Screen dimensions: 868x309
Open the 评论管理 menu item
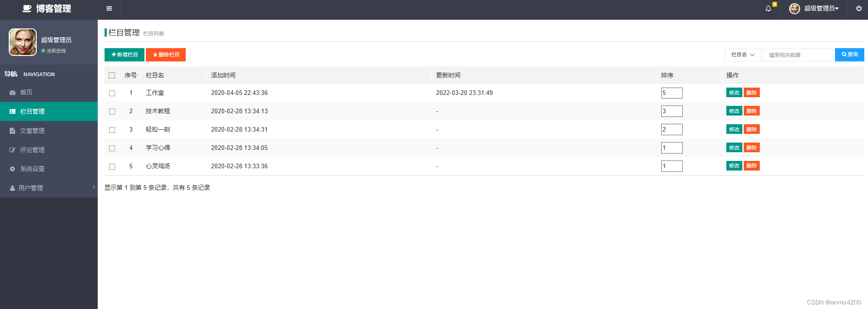[49, 150]
